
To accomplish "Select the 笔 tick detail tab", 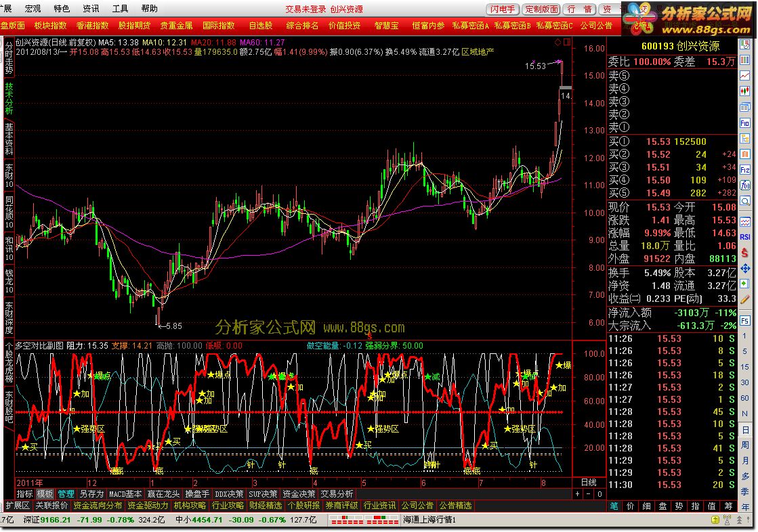I will coord(614,506).
